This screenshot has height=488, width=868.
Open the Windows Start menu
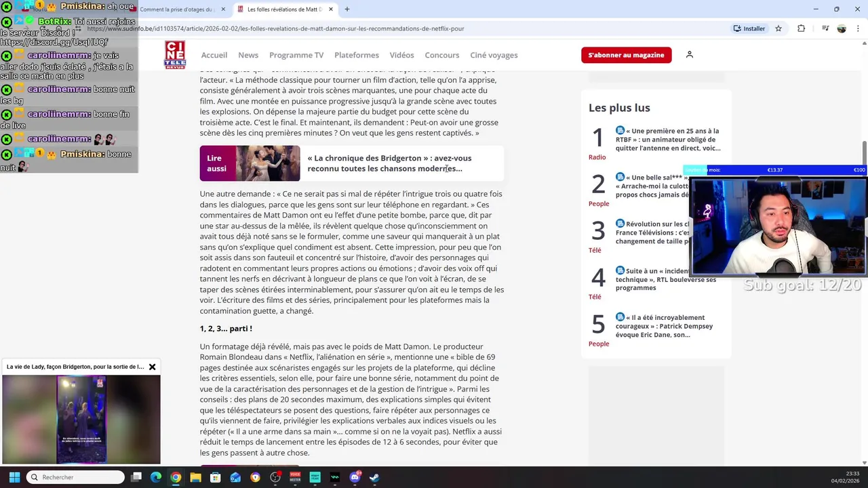14,477
